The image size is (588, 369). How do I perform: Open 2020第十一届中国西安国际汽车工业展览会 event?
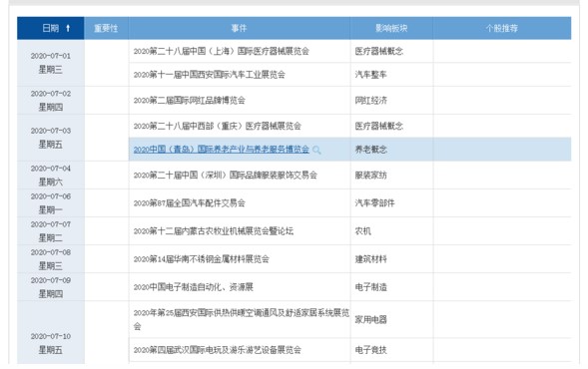210,75
